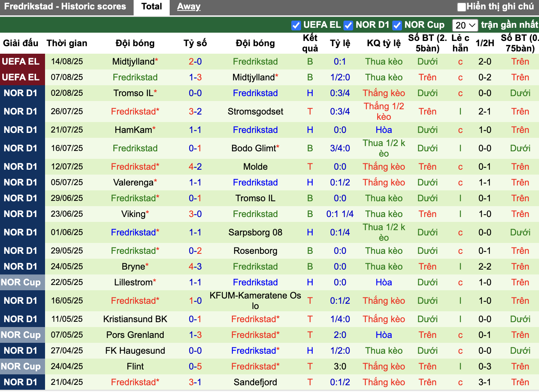
Task: Open the Molde team link
Action: click(255, 167)
